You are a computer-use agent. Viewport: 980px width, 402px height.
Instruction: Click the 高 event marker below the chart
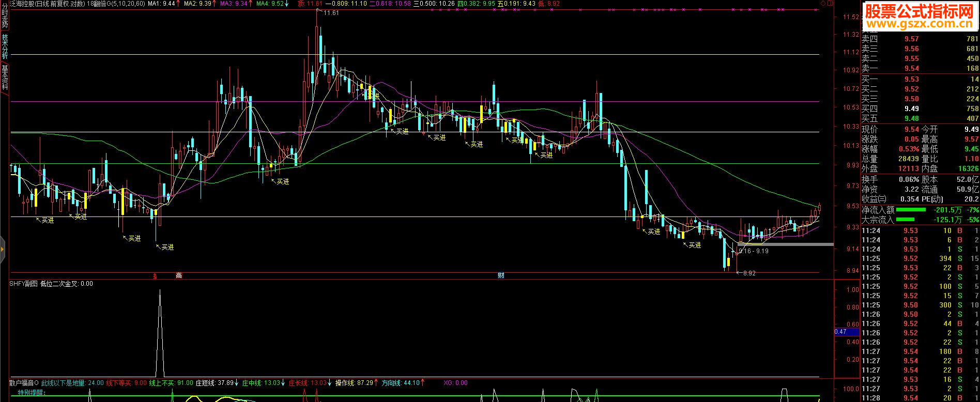(179, 275)
